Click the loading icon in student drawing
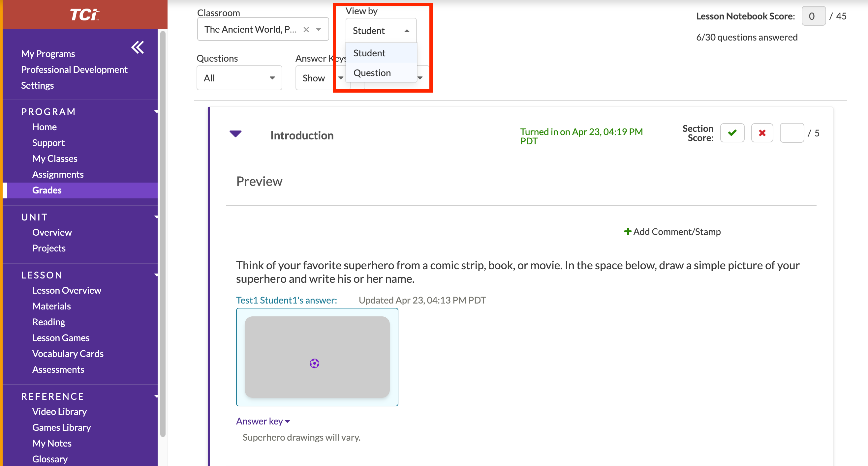 click(x=314, y=363)
